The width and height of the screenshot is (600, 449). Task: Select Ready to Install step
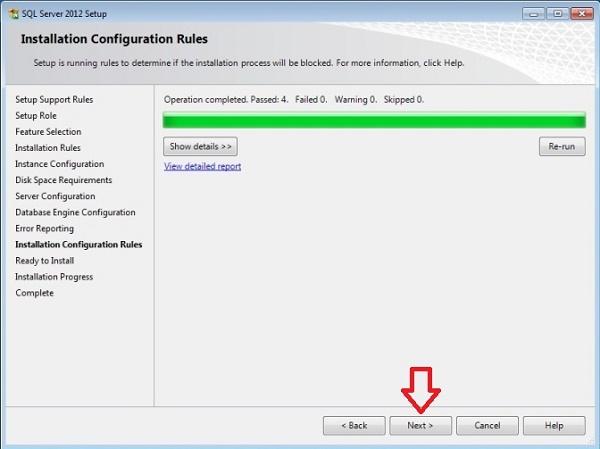[44, 261]
